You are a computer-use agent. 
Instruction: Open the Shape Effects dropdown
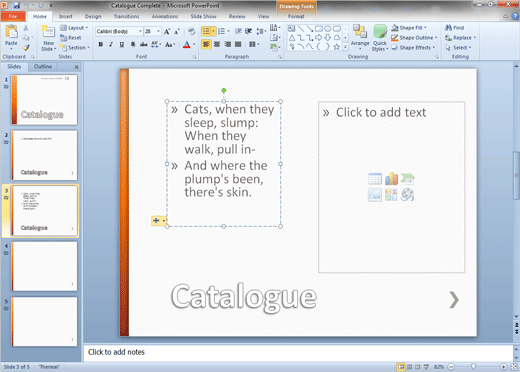click(413, 48)
